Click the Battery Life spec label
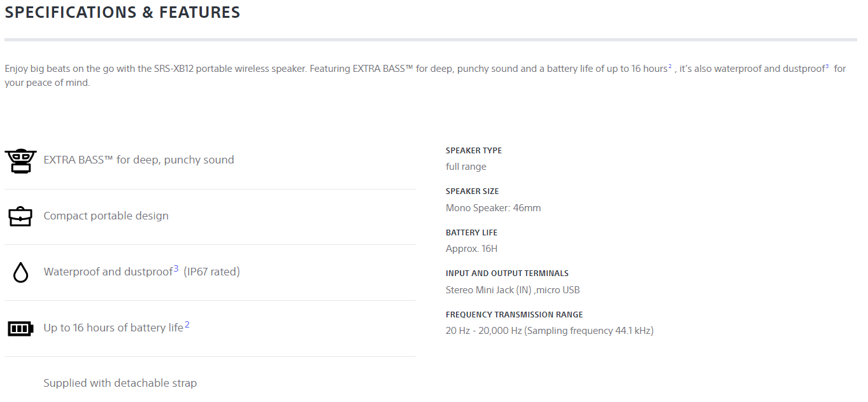 471,233
